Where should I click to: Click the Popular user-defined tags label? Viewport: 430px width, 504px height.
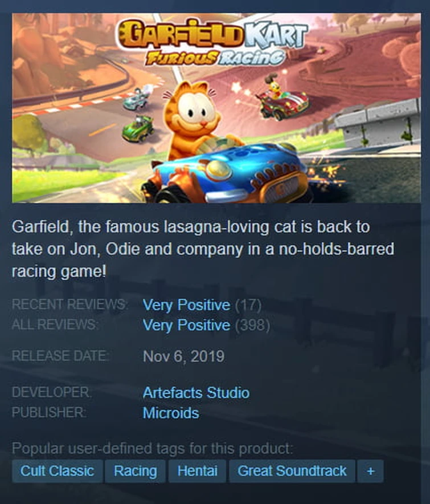[153, 448]
